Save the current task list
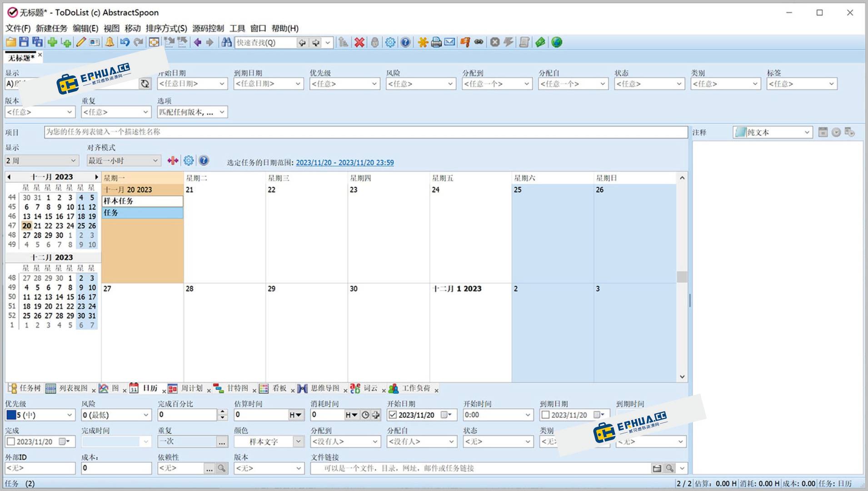 pos(23,42)
